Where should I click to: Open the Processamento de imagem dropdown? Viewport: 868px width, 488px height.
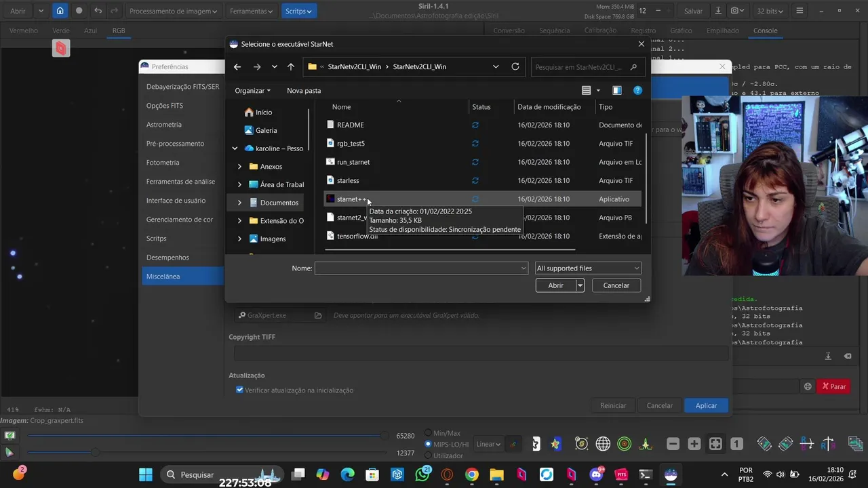174,11
